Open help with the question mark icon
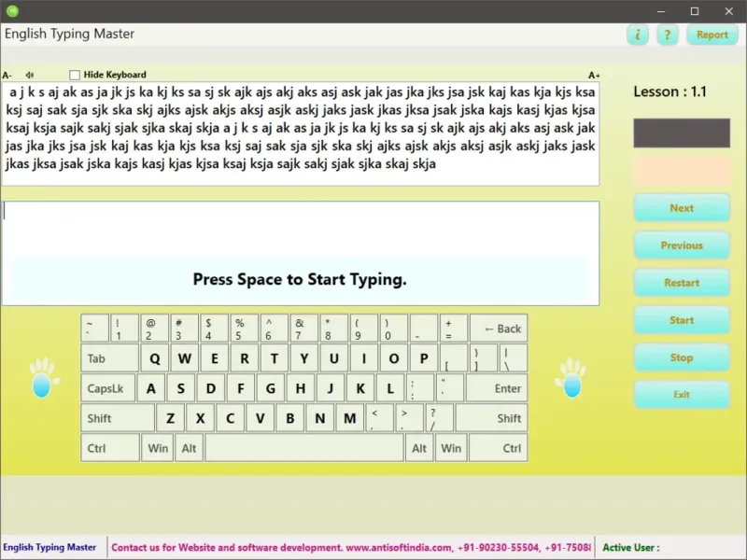Image resolution: width=747 pixels, height=560 pixels. 667,35
